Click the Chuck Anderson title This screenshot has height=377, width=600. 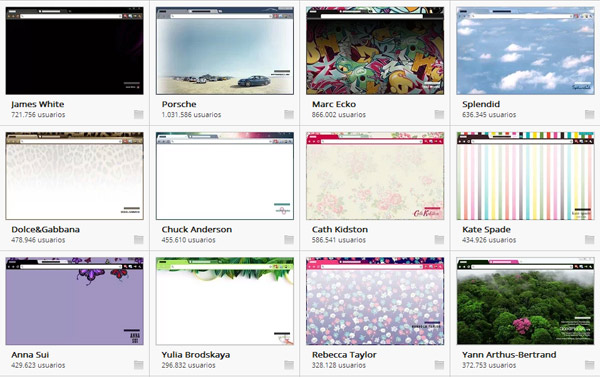pos(197,230)
